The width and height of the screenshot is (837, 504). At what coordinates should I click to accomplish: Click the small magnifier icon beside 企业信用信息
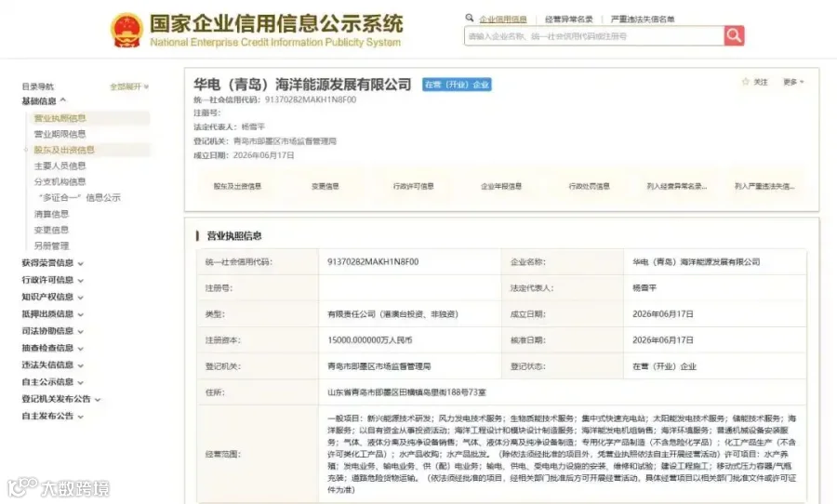[470, 18]
